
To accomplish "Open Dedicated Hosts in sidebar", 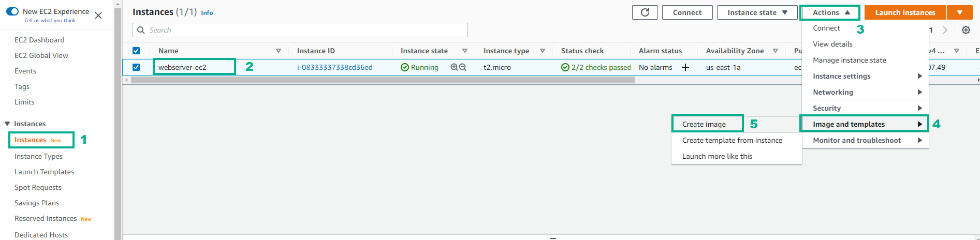I will coord(41,235).
